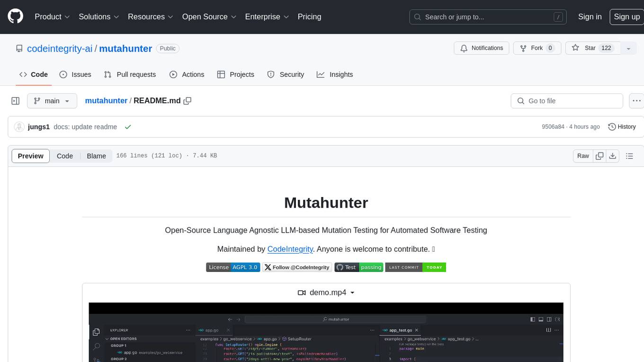Click the Last Commit Today badge
644x362 pixels.
click(416, 267)
